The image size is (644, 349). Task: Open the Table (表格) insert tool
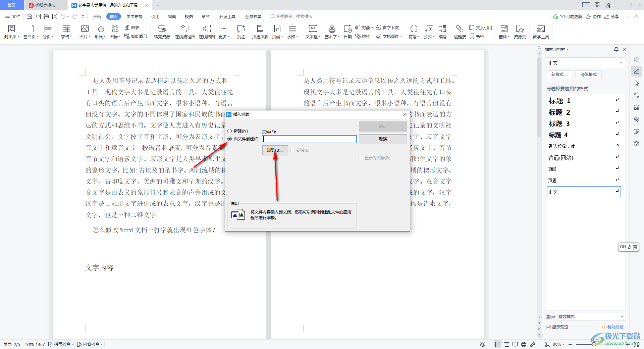click(66, 32)
